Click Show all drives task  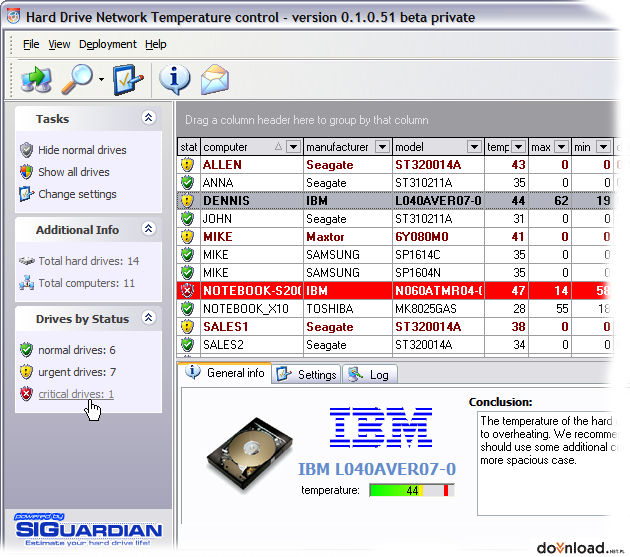pos(74,172)
